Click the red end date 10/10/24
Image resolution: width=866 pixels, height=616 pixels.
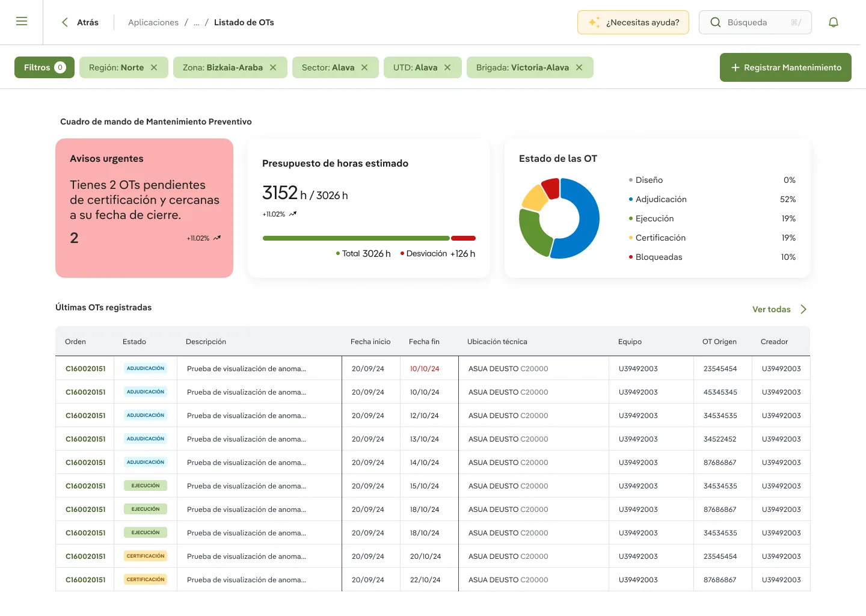(425, 369)
